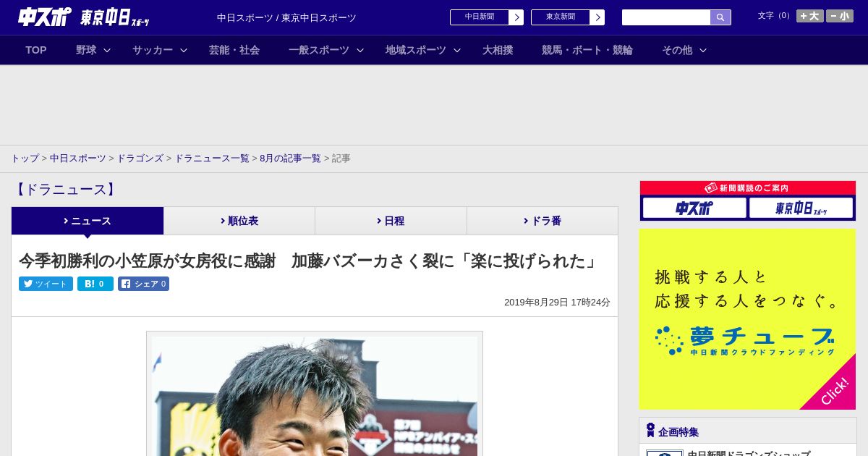Image resolution: width=868 pixels, height=456 pixels.
Task: Click the 企画特集 ribbon icon
Action: (x=650, y=430)
